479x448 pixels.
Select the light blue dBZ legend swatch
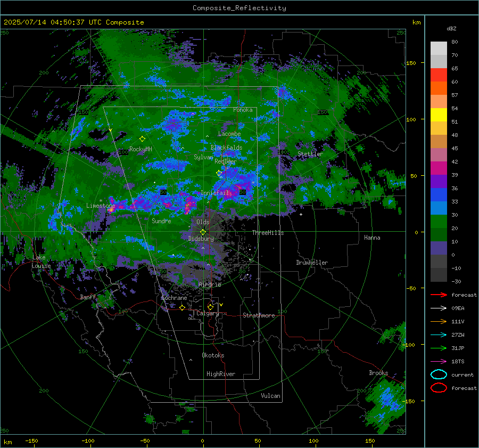pos(439,208)
